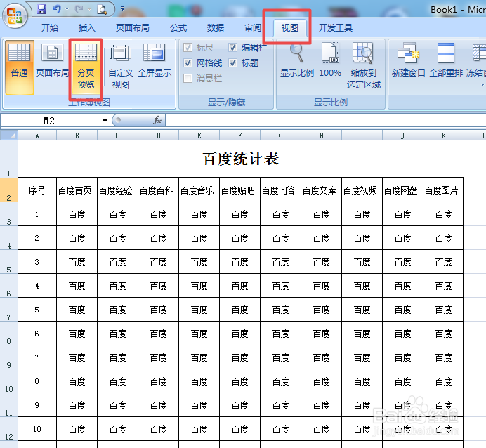Select row 12 header
The width and height of the screenshot is (486, 448).
tap(9, 429)
